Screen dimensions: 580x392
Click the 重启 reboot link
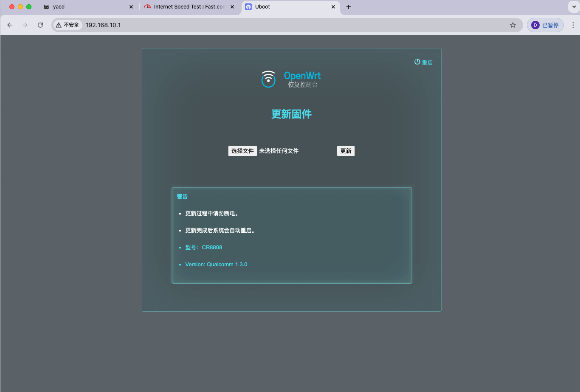click(x=427, y=62)
